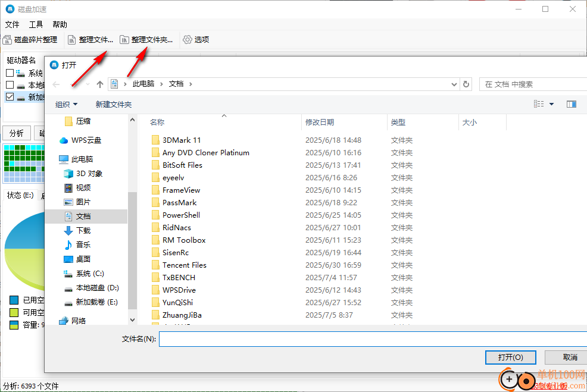Select 压缩 folder in navigation tree
The height and width of the screenshot is (392, 587).
pyautogui.click(x=83, y=121)
